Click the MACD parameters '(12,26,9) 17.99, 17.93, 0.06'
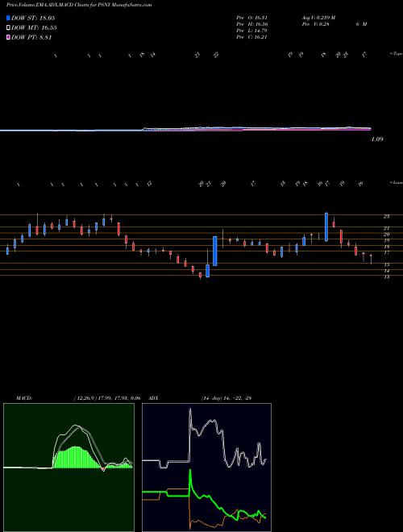The width and height of the screenshot is (403, 532). 107,398
